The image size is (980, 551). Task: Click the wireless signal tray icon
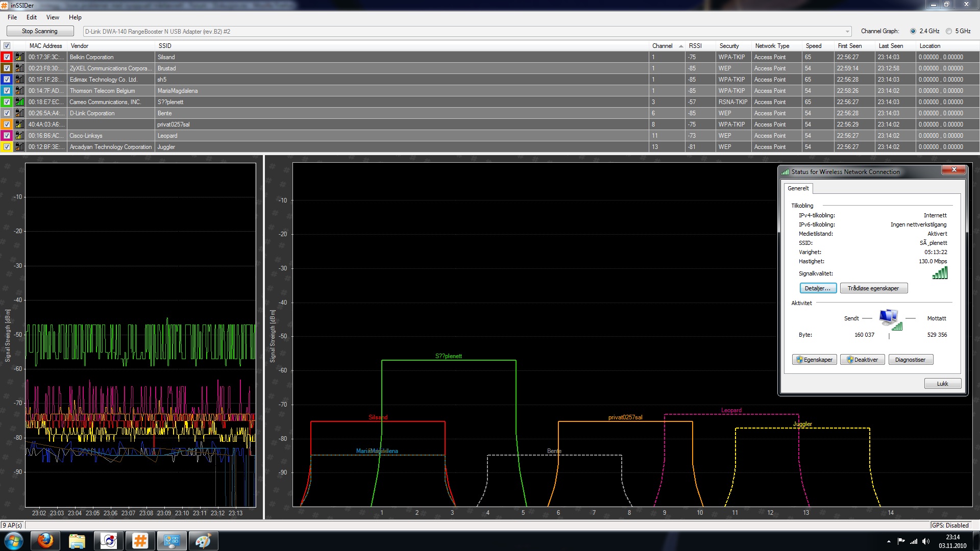914,541
